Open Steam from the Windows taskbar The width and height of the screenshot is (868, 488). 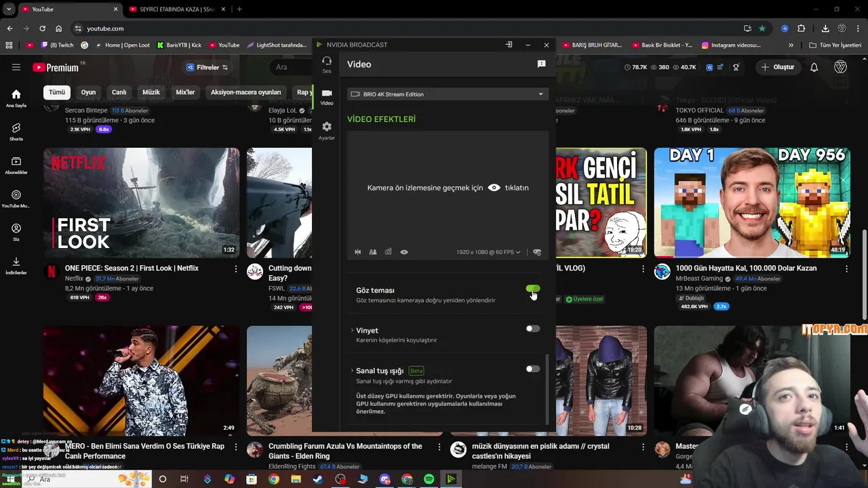(318, 479)
